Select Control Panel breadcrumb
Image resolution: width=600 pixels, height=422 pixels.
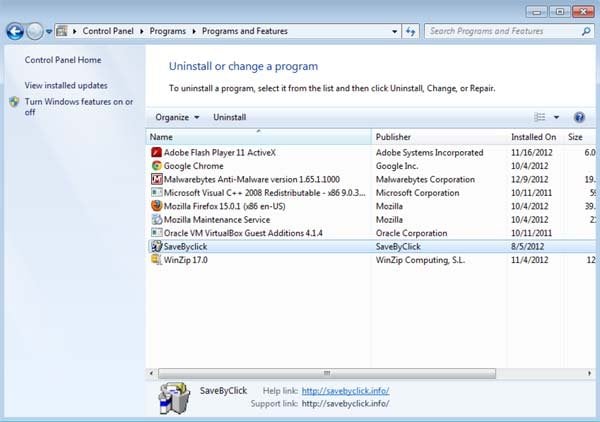(108, 31)
